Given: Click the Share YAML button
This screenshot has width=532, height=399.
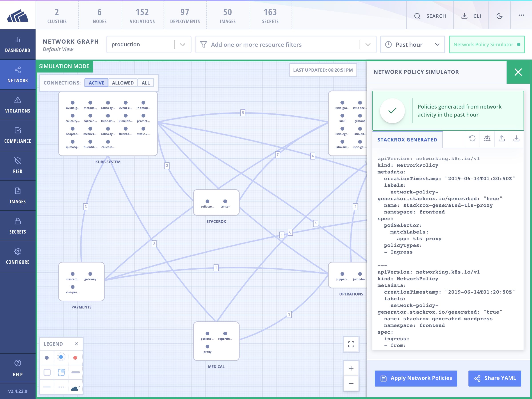Looking at the screenshot, I should 495,379.
